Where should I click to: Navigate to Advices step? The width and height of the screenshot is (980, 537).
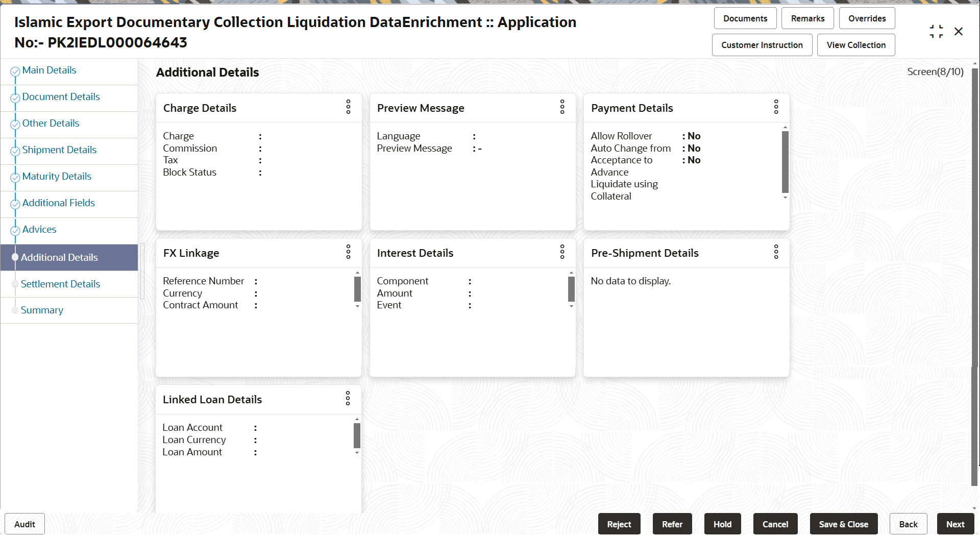[39, 230]
